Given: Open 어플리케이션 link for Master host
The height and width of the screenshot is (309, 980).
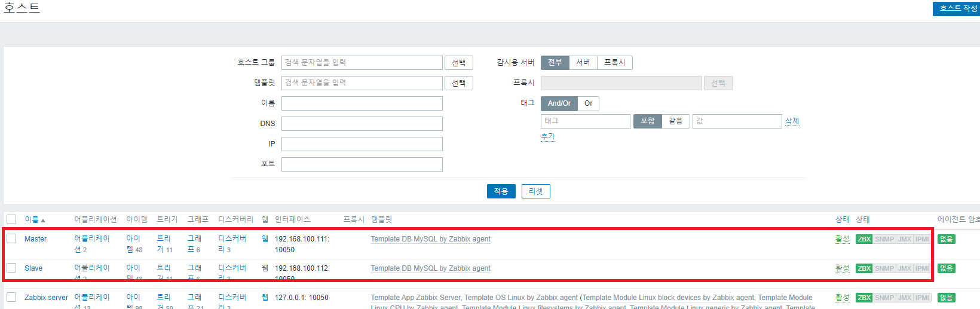Looking at the screenshot, I should coord(92,244).
